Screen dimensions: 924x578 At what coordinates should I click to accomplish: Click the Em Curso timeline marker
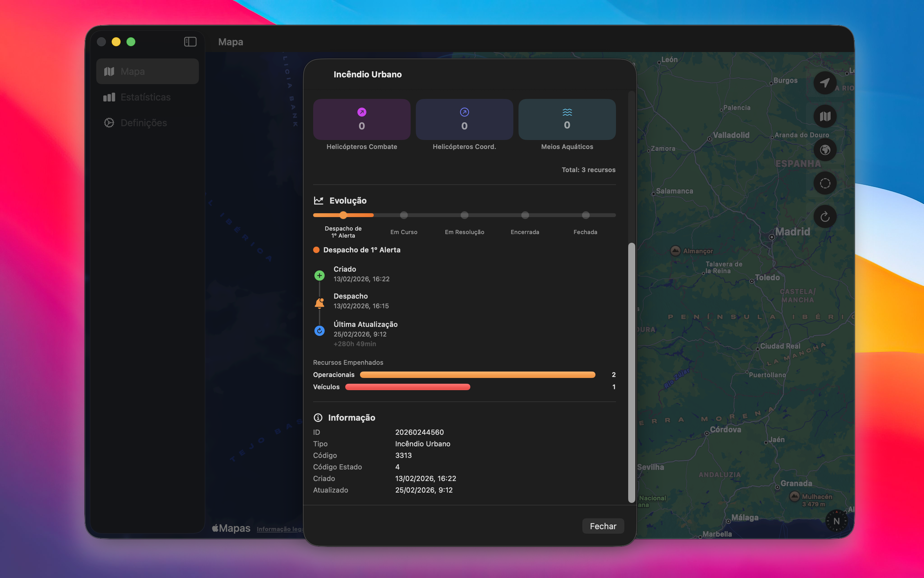(x=404, y=215)
